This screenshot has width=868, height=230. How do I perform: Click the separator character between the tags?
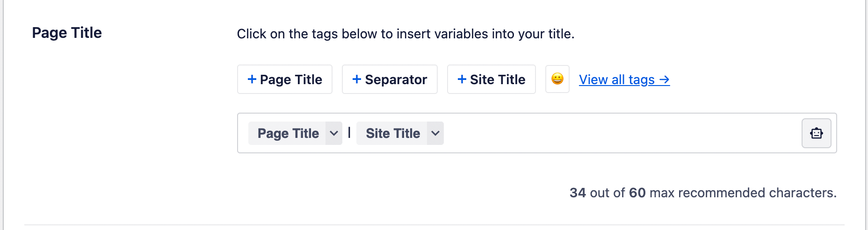pos(349,133)
